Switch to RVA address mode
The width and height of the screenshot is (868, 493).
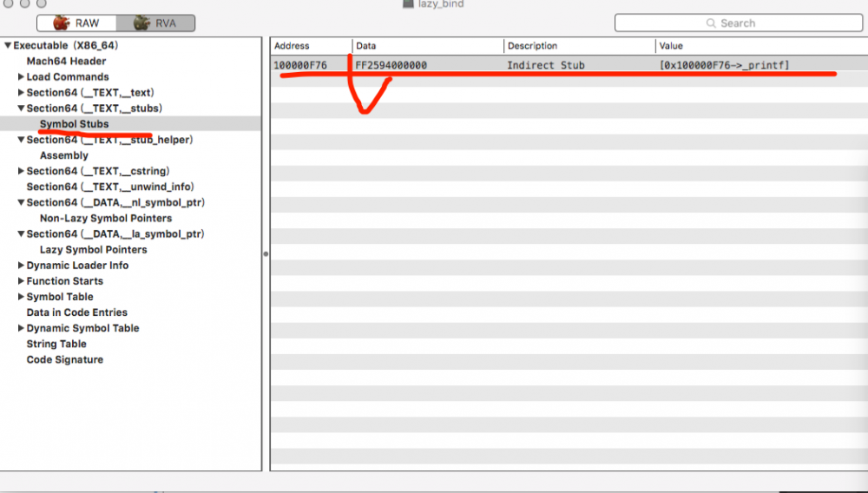[155, 23]
